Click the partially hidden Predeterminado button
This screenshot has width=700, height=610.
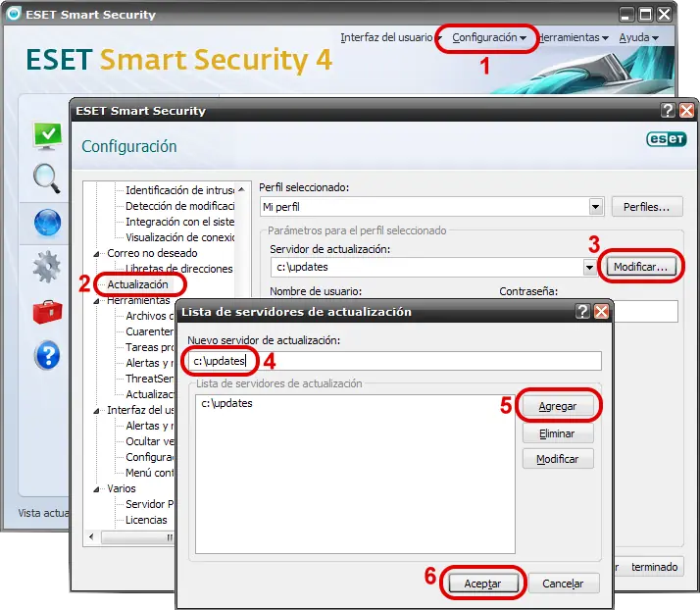click(x=649, y=567)
